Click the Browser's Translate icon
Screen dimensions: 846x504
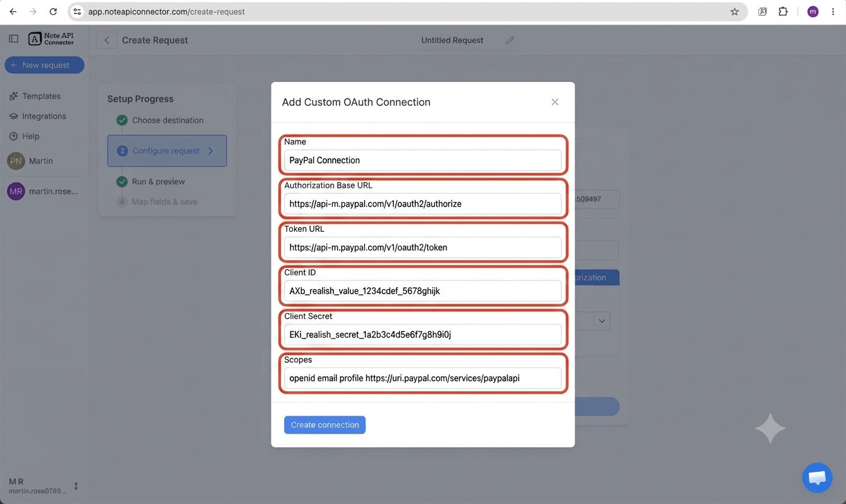pos(762,11)
